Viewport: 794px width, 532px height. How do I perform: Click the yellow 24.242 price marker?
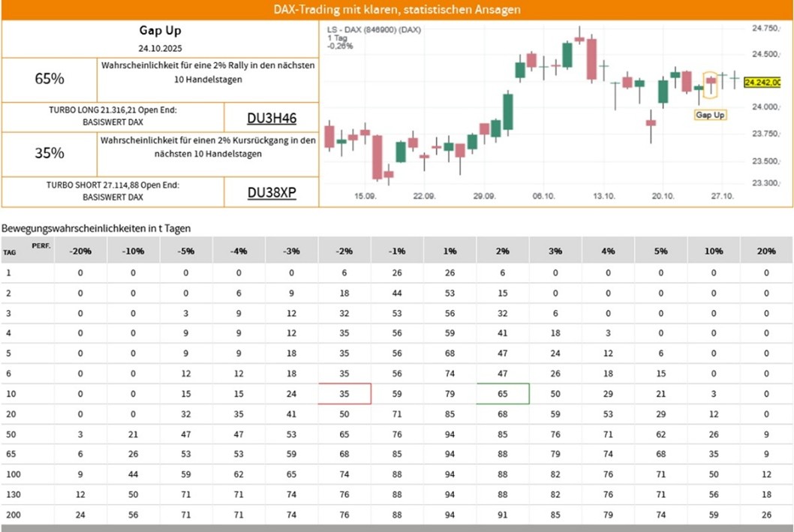pos(767,83)
